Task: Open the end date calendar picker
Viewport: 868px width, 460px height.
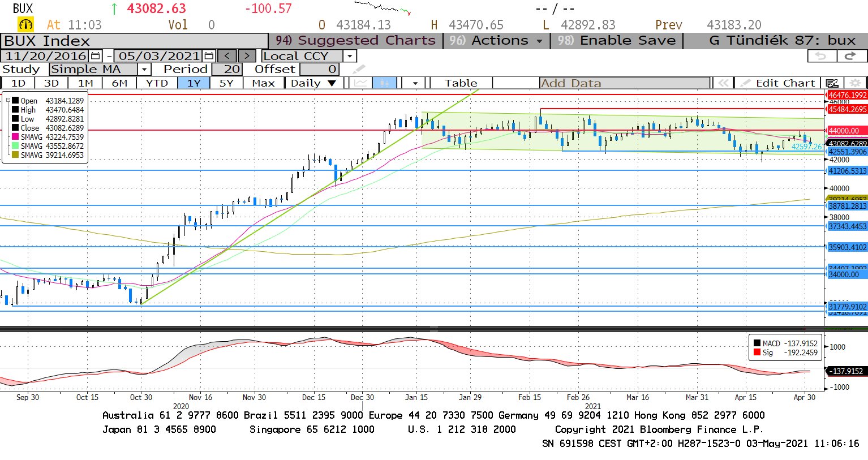Action: 209,56
